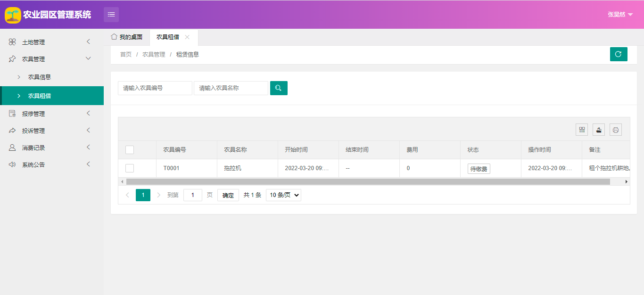Screen dimensions: 644x295
Task: Click the table horizontal scrollbar thumb
Action: tap(368, 181)
